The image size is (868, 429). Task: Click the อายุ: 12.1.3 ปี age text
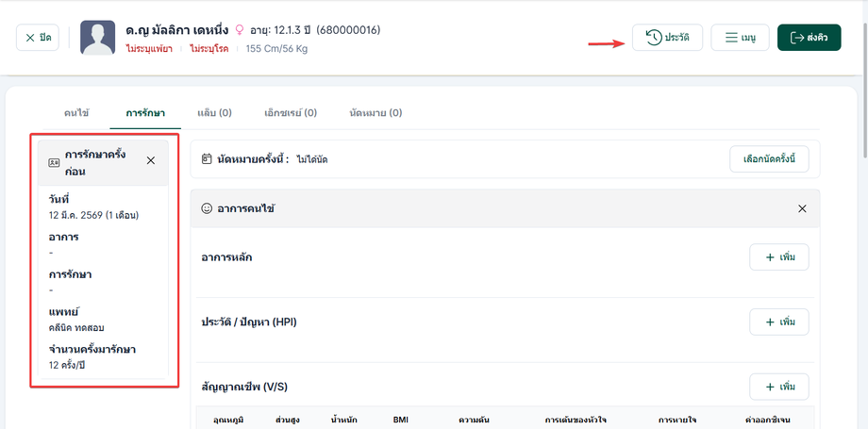[x=279, y=30]
